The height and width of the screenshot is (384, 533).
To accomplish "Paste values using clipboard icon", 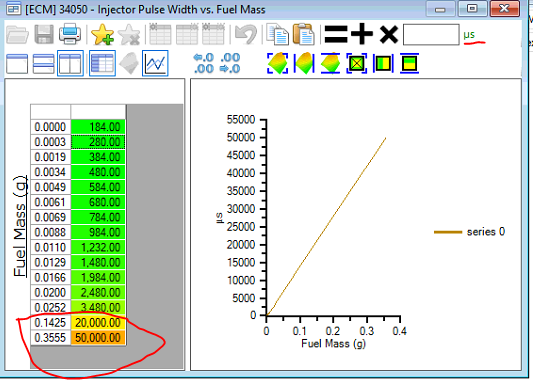I will [x=304, y=34].
